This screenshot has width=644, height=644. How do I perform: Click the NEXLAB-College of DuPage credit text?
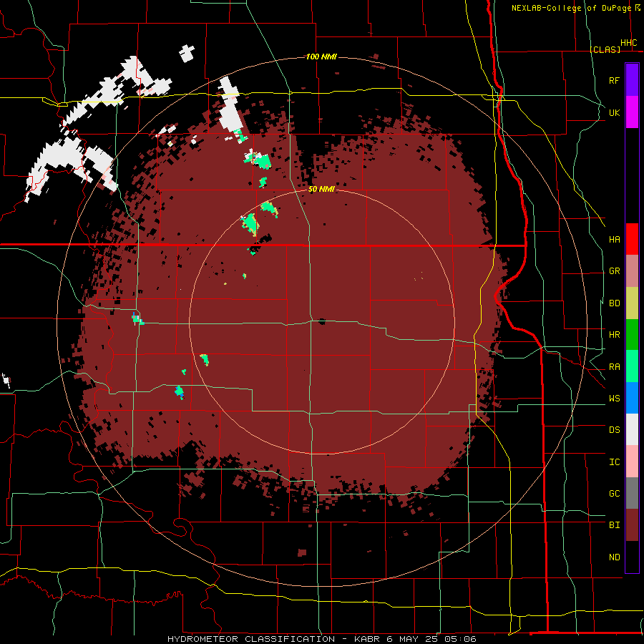point(571,8)
